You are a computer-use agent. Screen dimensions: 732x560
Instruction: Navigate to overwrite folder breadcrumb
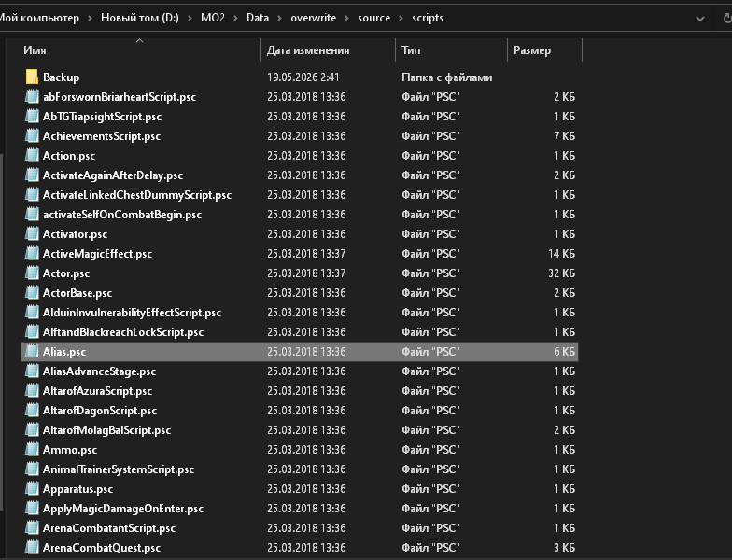(x=314, y=18)
